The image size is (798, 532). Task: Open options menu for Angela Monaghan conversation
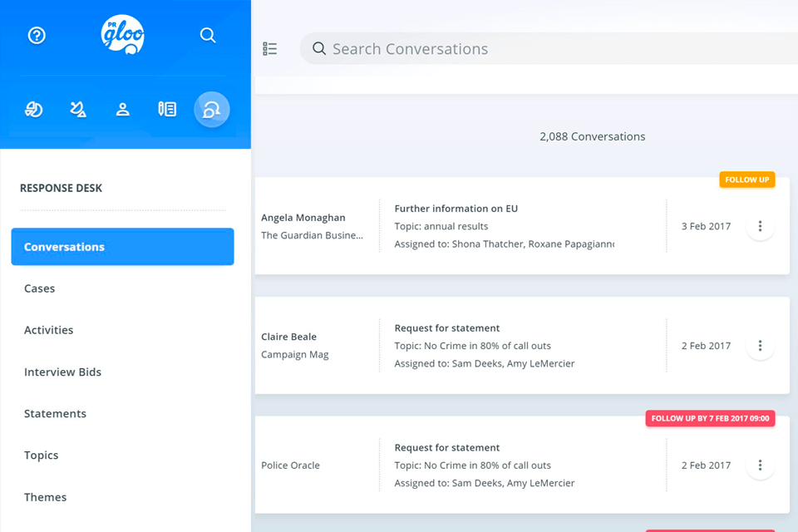tap(760, 226)
